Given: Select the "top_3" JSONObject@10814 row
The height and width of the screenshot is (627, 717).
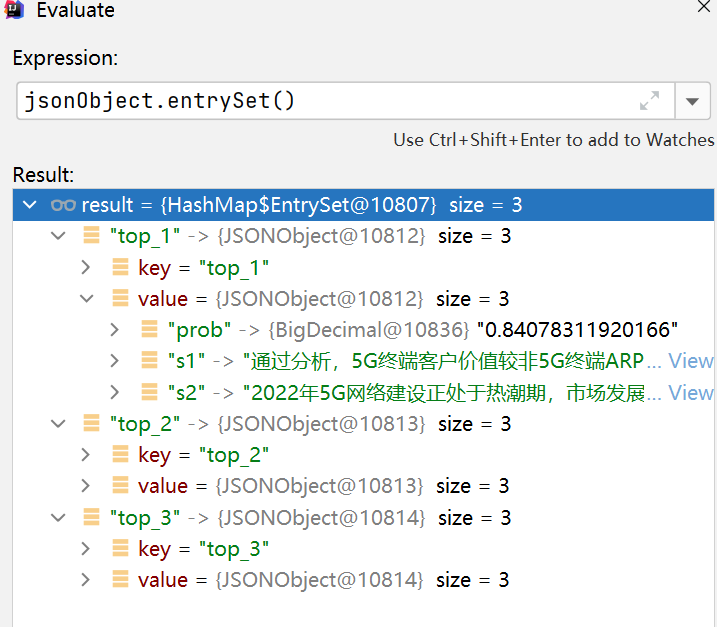Looking at the screenshot, I should 364,518.
